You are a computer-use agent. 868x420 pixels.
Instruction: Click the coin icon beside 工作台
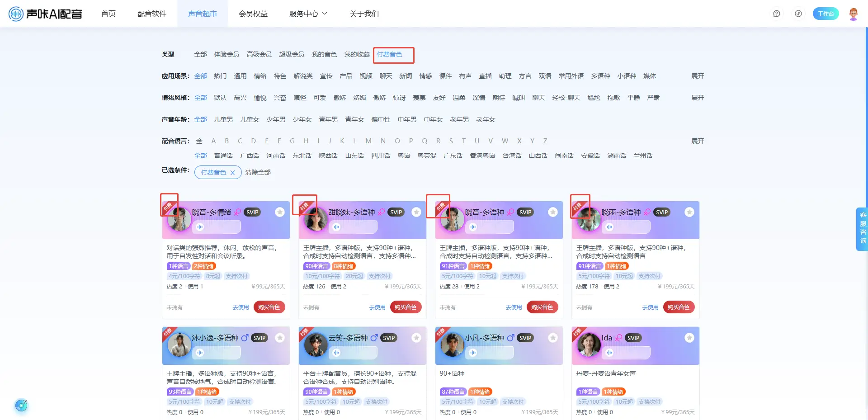tap(798, 14)
